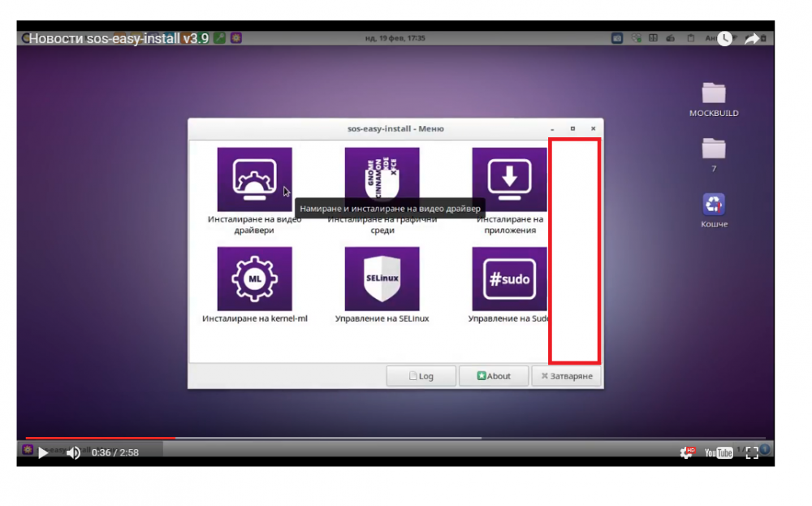Open the MOCKBUILD desktop folder
Image resolution: width=812 pixels, height=506 pixels.
point(714,99)
